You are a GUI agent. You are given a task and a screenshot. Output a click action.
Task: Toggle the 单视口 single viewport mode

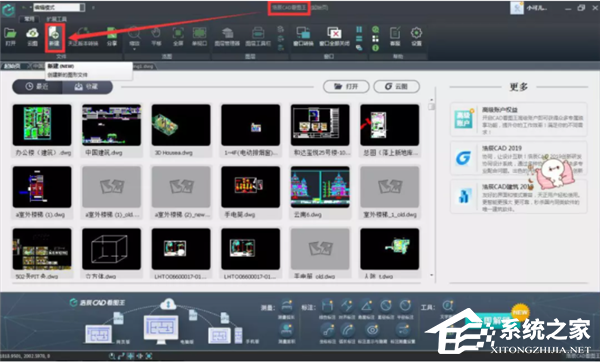[199, 37]
